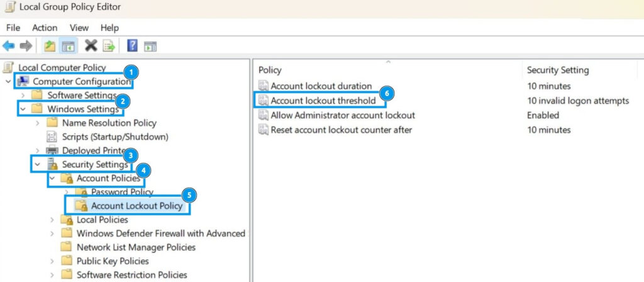
Task: Click the Software Settings folder icon
Action: coord(37,95)
